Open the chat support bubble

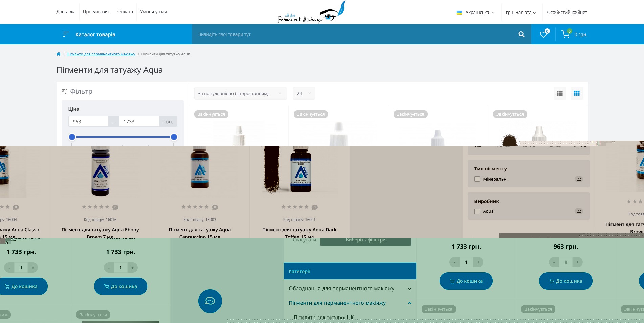coord(210,301)
